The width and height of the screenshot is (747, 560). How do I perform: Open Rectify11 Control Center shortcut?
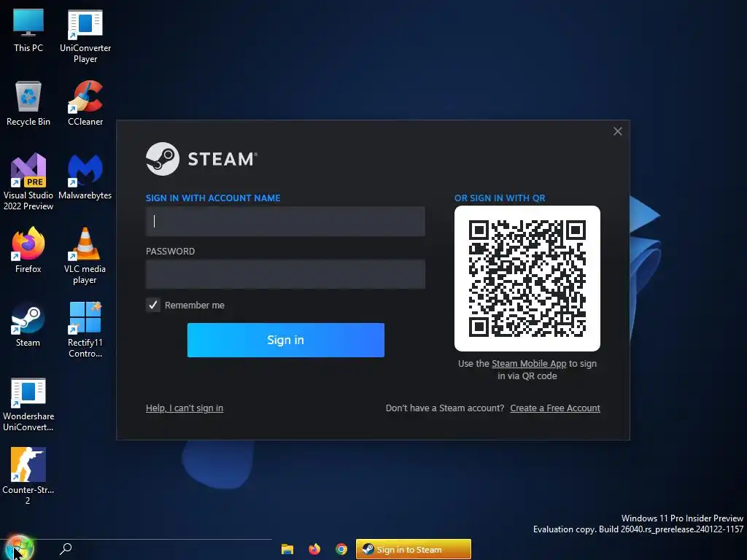tap(85, 330)
